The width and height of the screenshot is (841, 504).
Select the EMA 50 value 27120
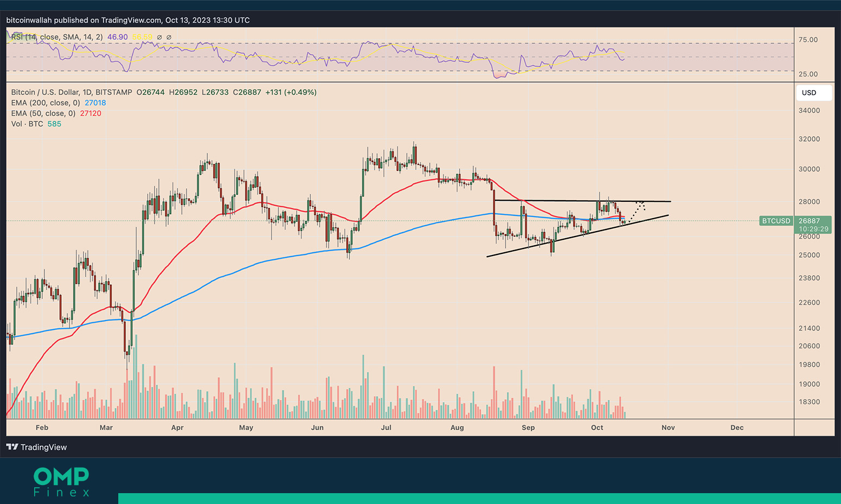pyautogui.click(x=91, y=113)
